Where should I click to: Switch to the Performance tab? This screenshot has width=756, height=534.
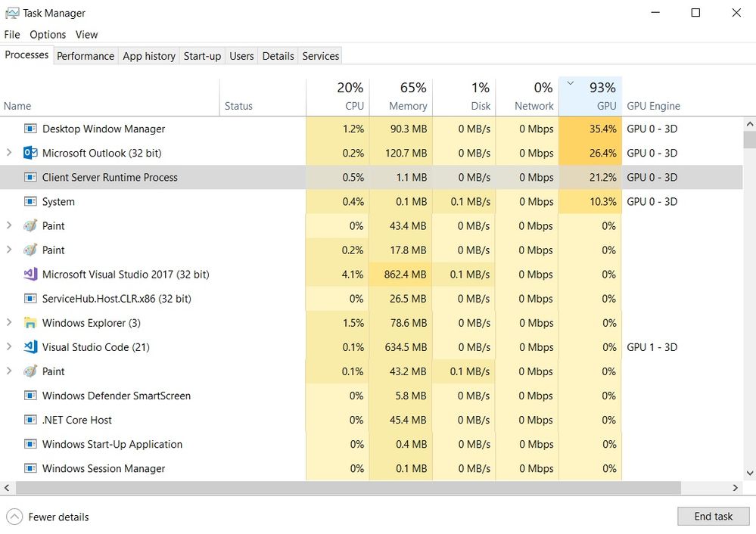click(86, 56)
